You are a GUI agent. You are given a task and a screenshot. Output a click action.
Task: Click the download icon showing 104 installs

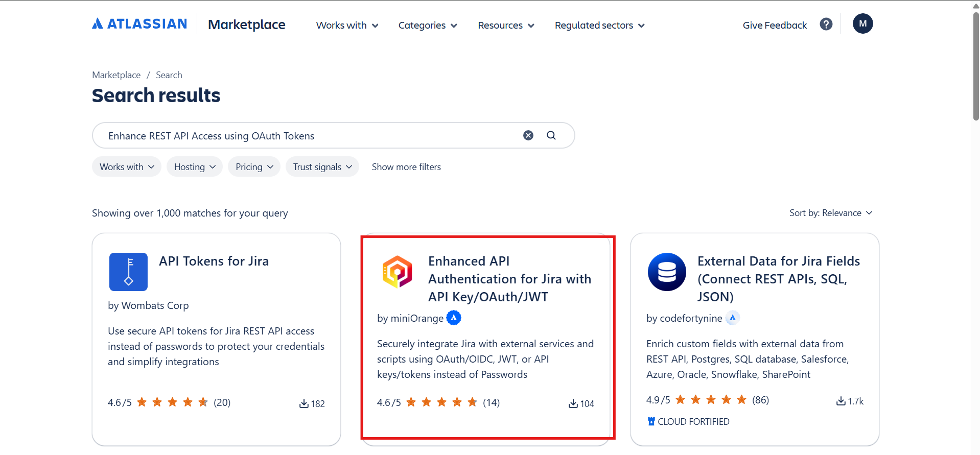pyautogui.click(x=573, y=403)
